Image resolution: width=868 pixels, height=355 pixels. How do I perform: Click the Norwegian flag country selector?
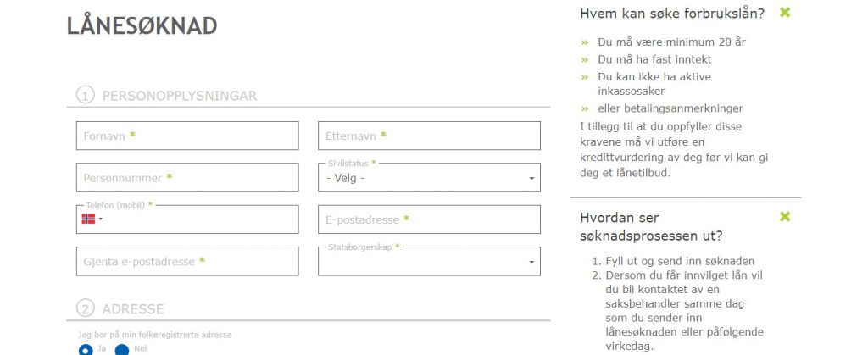(88, 219)
